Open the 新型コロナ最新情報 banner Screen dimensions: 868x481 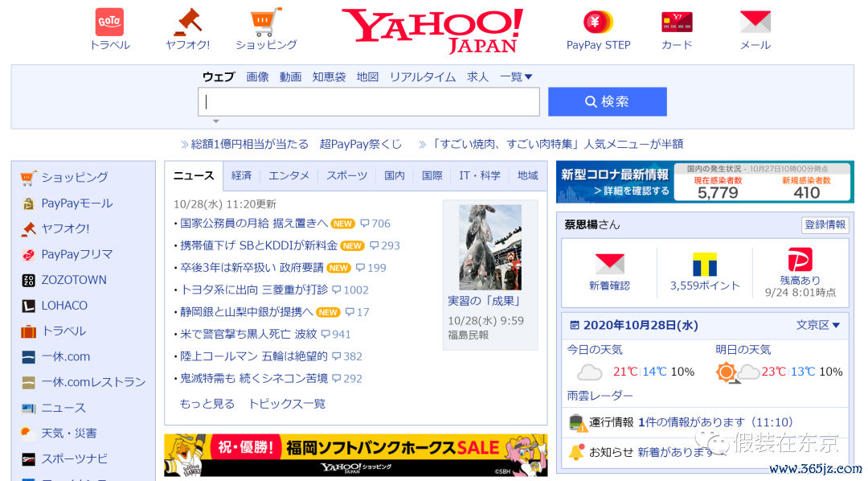tap(705, 182)
